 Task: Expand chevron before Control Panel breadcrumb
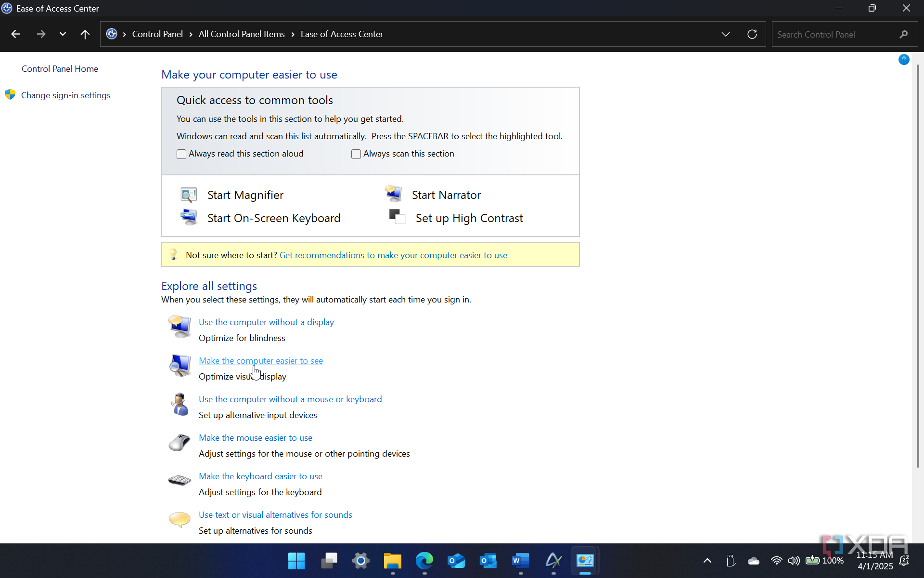(124, 34)
